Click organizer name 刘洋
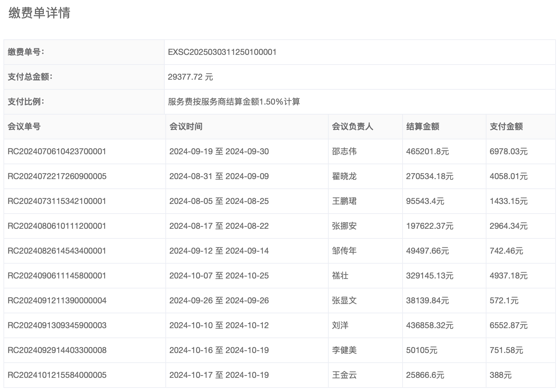This screenshot has width=560, height=392. tap(340, 325)
